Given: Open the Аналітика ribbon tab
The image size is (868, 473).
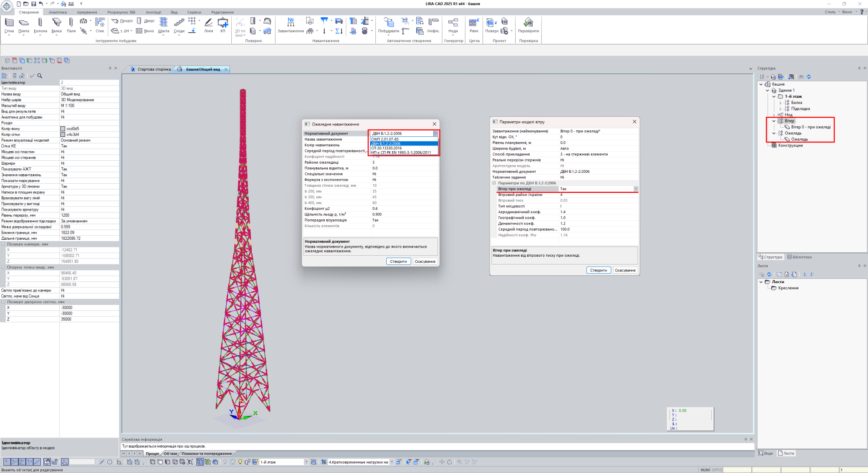Looking at the screenshot, I should click(58, 12).
